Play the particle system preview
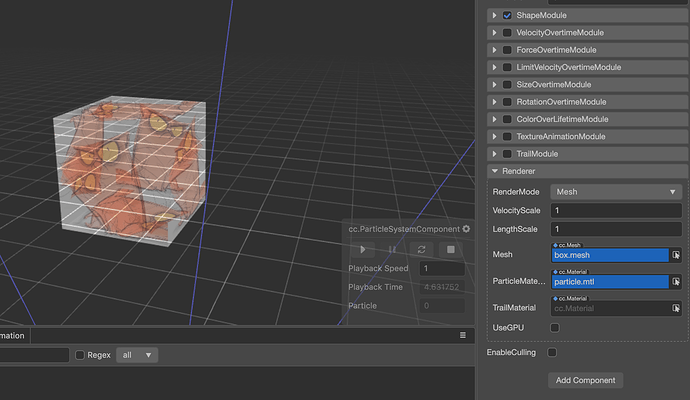 pyautogui.click(x=363, y=250)
